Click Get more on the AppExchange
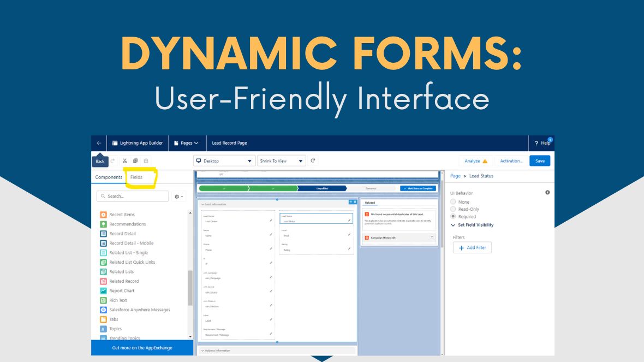 142,348
